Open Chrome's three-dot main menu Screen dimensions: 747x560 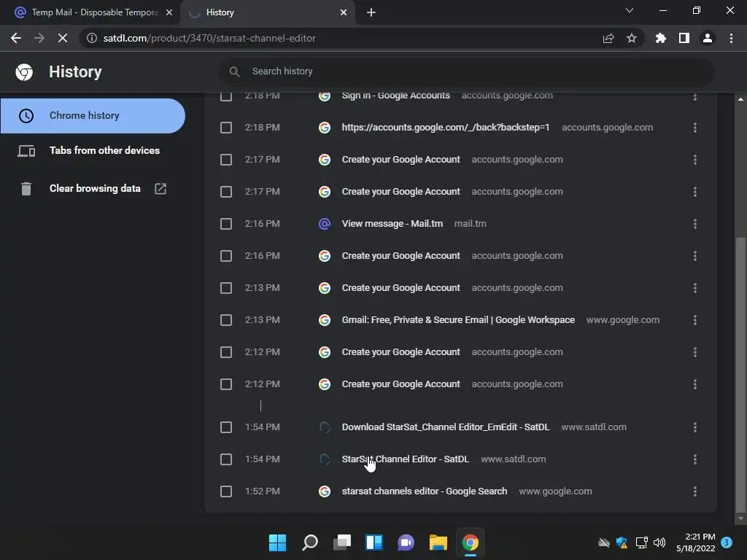731,38
